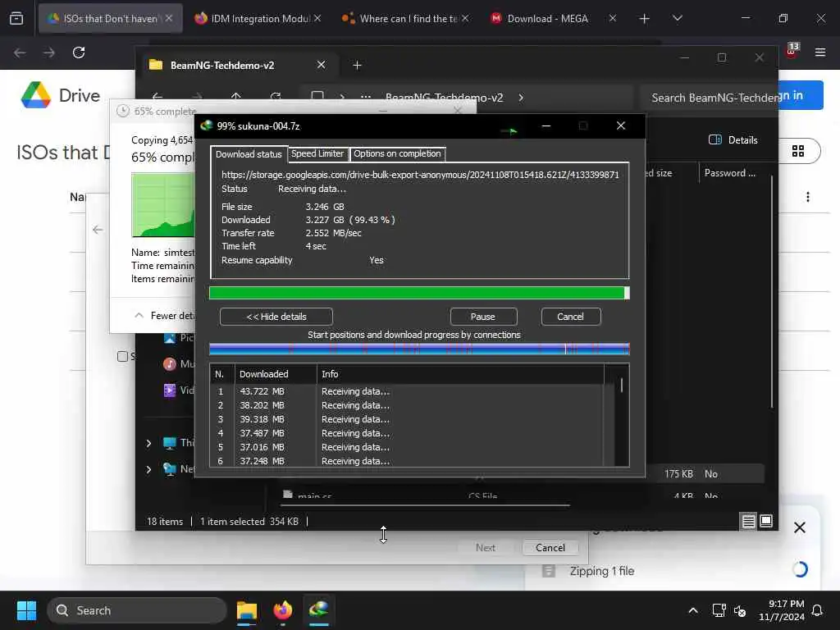Open the Music folder icon in sidebar
840x630 pixels.
pos(169,364)
